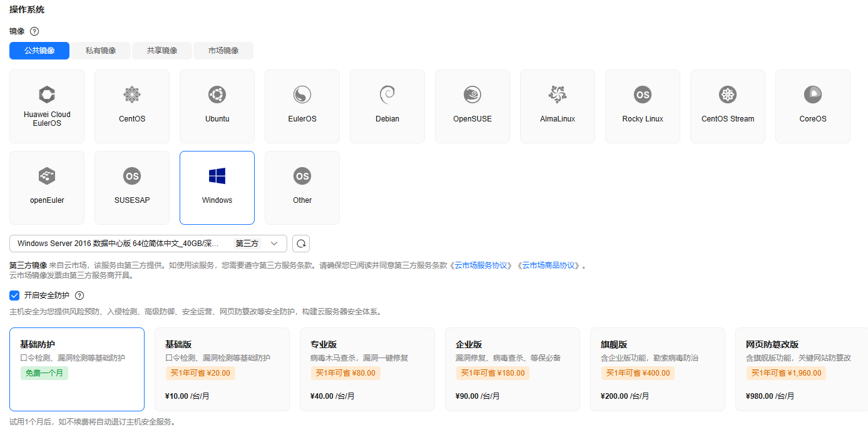The width and height of the screenshot is (868, 432).
Task: Select the 基础版 protection plan card
Action: (x=222, y=369)
